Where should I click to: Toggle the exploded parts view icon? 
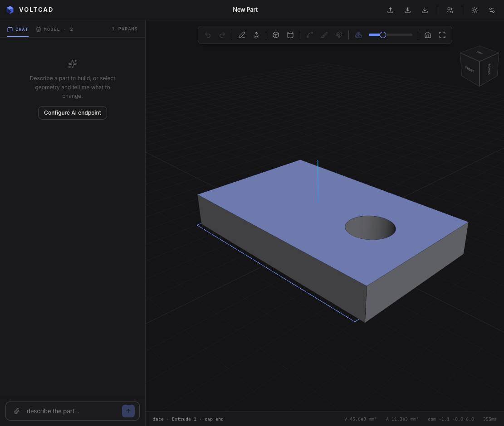pyautogui.click(x=358, y=35)
